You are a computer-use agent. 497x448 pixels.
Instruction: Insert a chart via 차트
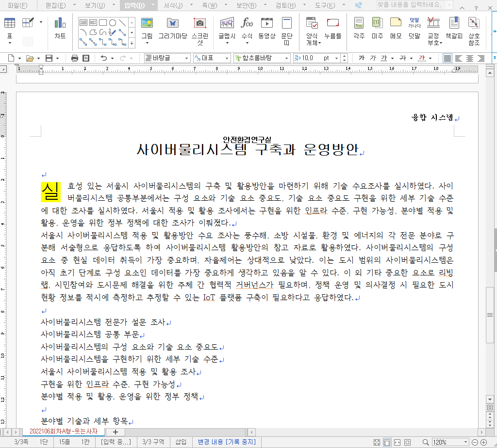pyautogui.click(x=60, y=28)
